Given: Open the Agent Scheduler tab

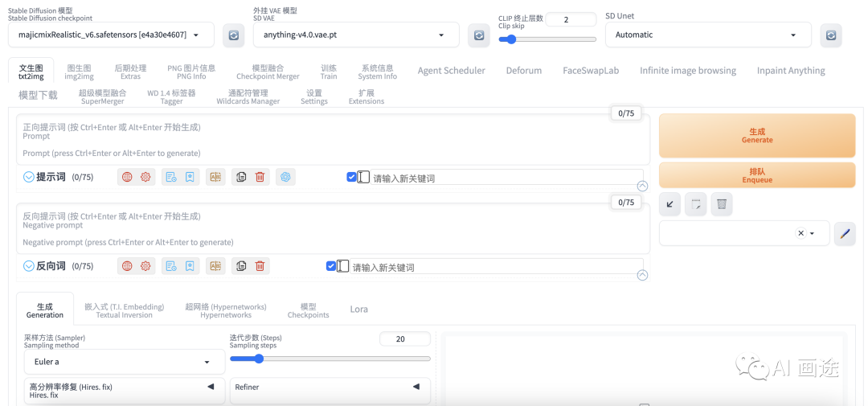Looking at the screenshot, I should coord(451,70).
